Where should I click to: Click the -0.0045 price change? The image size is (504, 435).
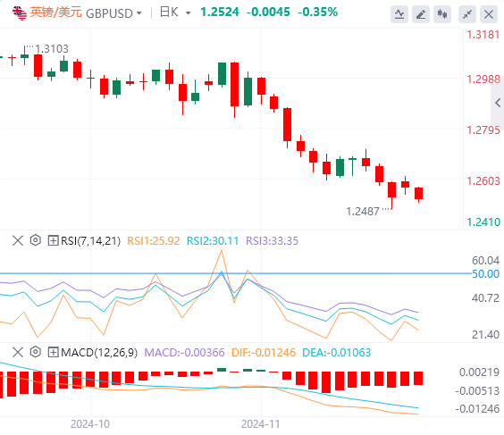tap(268, 13)
